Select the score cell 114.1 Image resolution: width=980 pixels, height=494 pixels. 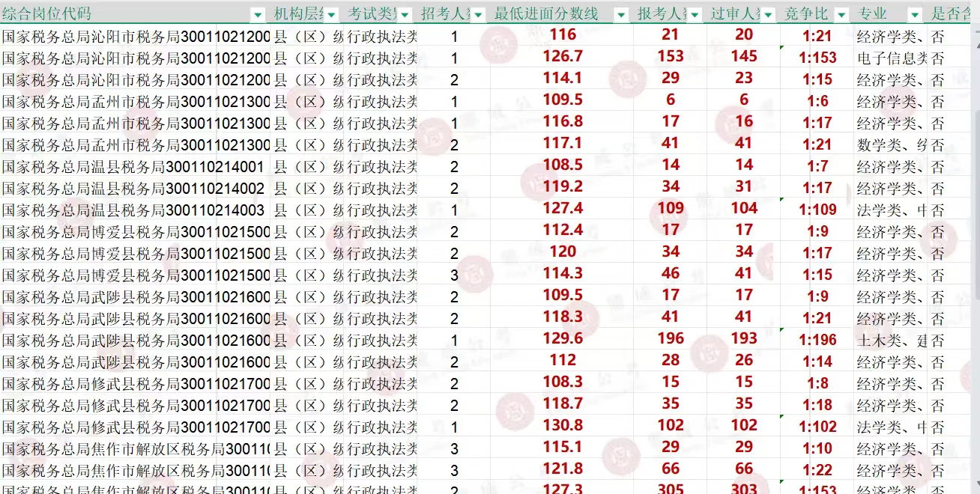tap(563, 78)
